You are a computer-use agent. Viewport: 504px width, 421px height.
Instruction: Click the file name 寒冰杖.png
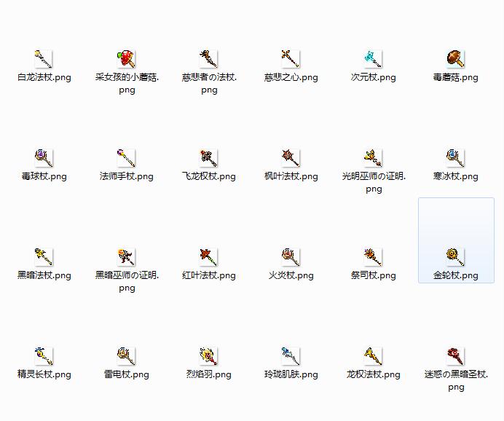coord(455,176)
